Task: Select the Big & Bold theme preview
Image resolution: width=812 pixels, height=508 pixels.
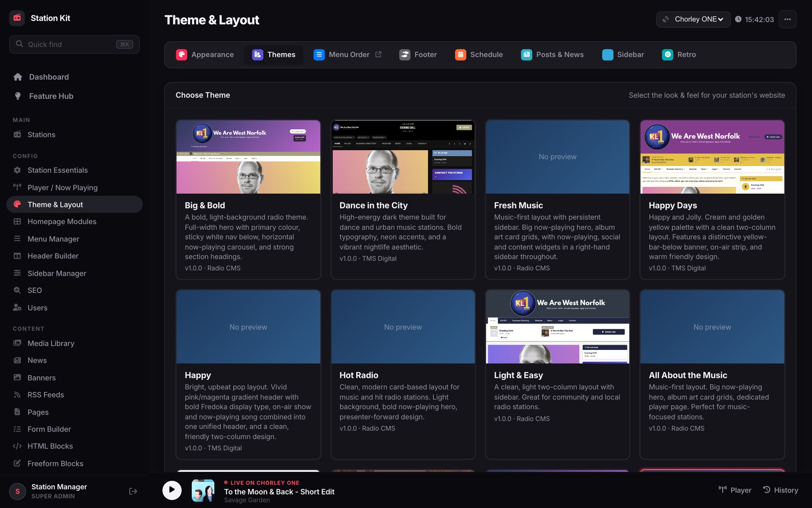Action: 248,157
